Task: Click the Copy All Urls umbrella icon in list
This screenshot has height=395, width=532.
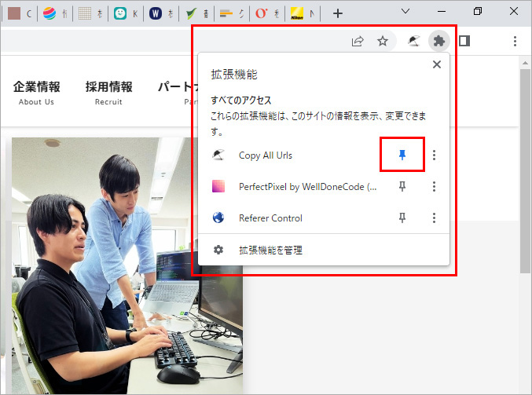Action: pyautogui.click(x=218, y=155)
